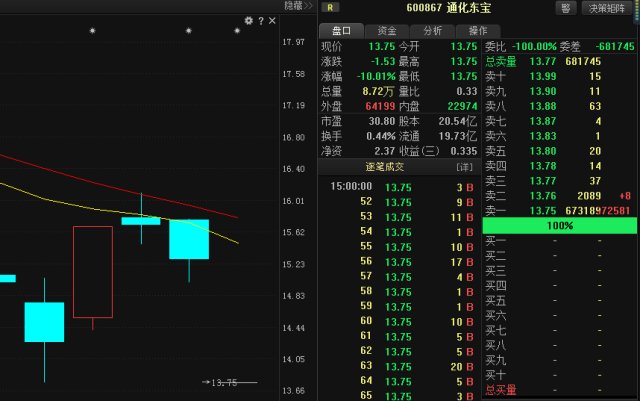The image size is (640, 401).
Task: Switch to the 资金 tab
Action: click(386, 30)
